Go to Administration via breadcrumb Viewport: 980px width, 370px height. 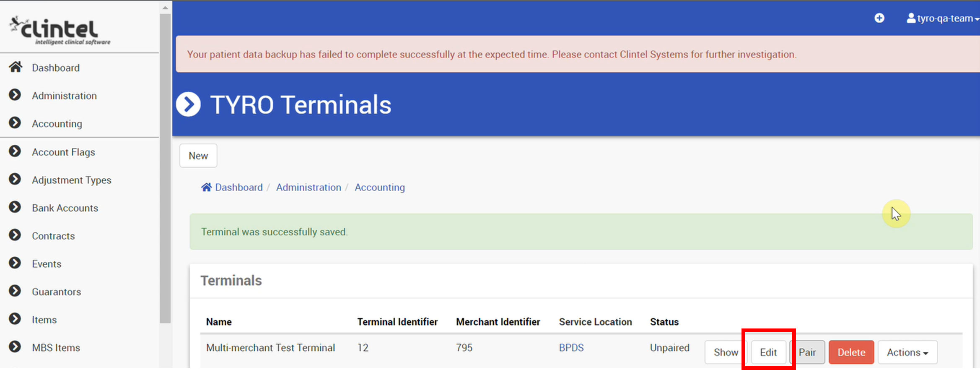point(309,187)
